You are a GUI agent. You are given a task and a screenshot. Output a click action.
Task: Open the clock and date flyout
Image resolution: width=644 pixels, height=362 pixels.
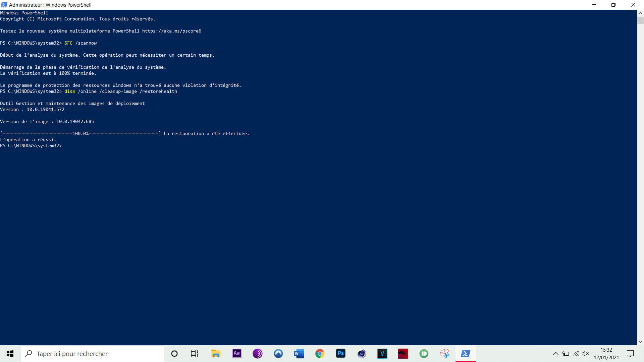[606, 354]
